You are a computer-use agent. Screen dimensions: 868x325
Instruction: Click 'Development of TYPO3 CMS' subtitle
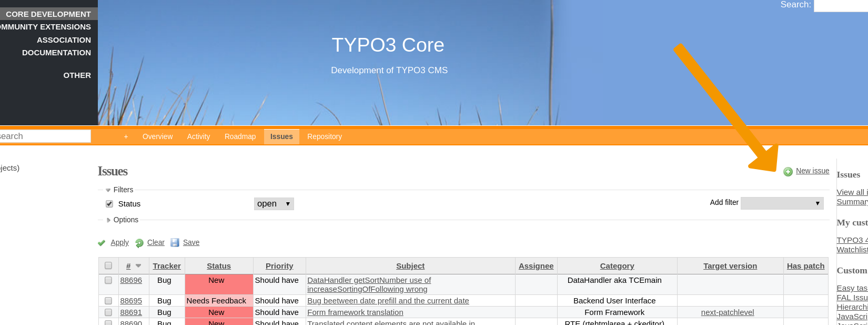[389, 70]
